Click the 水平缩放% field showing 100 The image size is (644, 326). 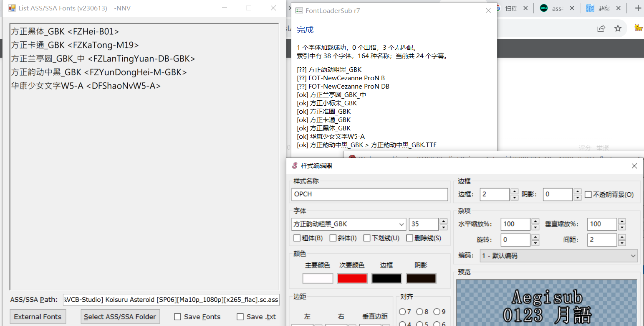(x=515, y=224)
